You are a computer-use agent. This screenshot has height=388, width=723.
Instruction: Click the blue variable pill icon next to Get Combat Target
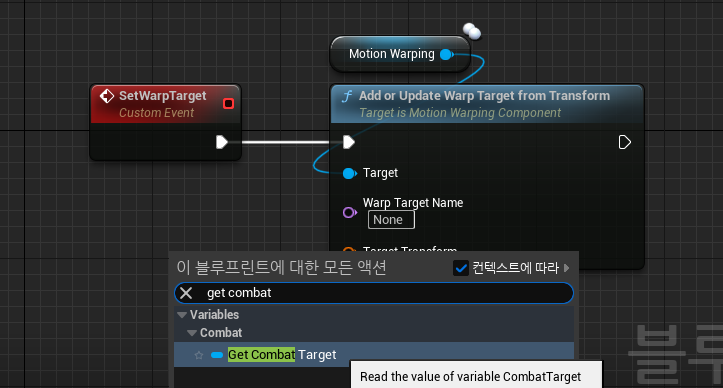click(x=217, y=355)
